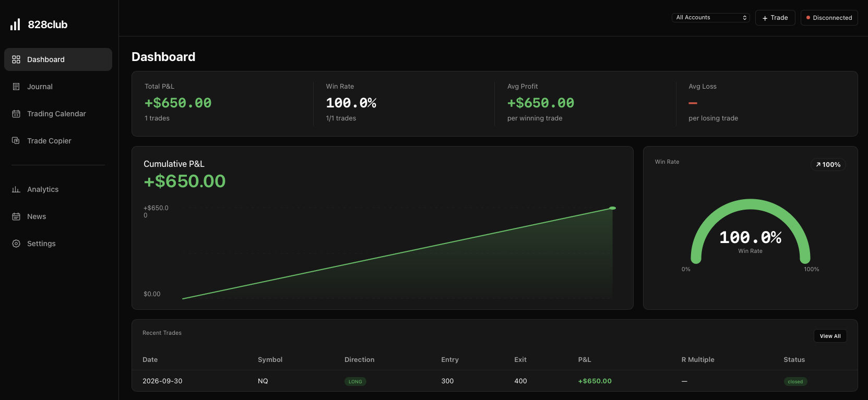Screen dimensions: 868x400
Task: Click the 0% gauge label
Action: tap(686, 269)
